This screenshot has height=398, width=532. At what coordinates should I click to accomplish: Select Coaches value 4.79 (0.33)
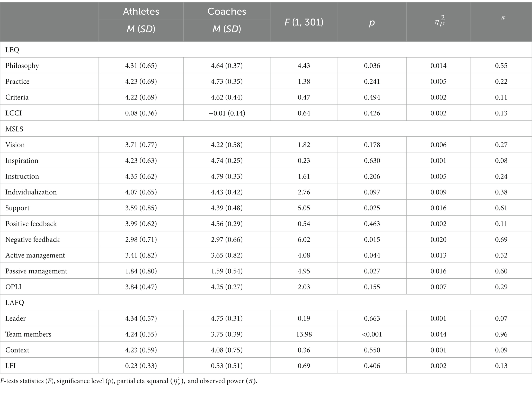click(x=227, y=176)
